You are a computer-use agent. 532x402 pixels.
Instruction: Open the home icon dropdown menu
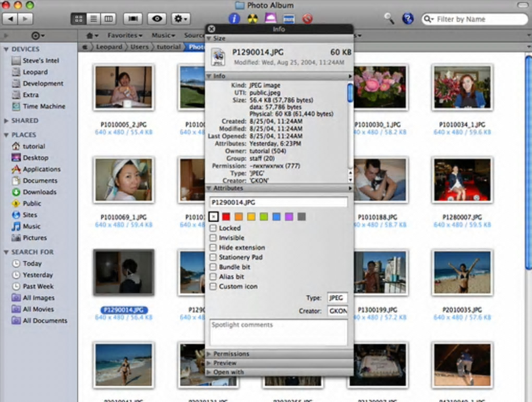(92, 35)
